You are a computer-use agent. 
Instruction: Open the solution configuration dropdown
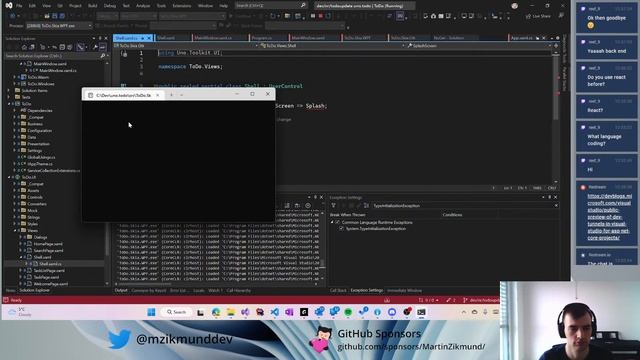tap(107, 16)
